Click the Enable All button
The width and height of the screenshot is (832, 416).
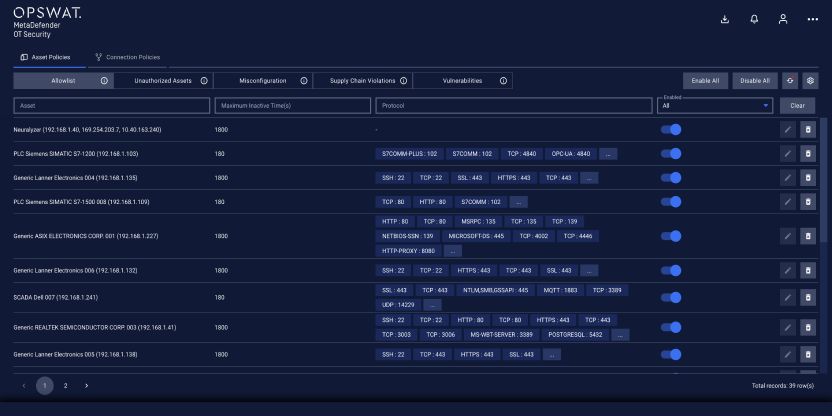705,81
